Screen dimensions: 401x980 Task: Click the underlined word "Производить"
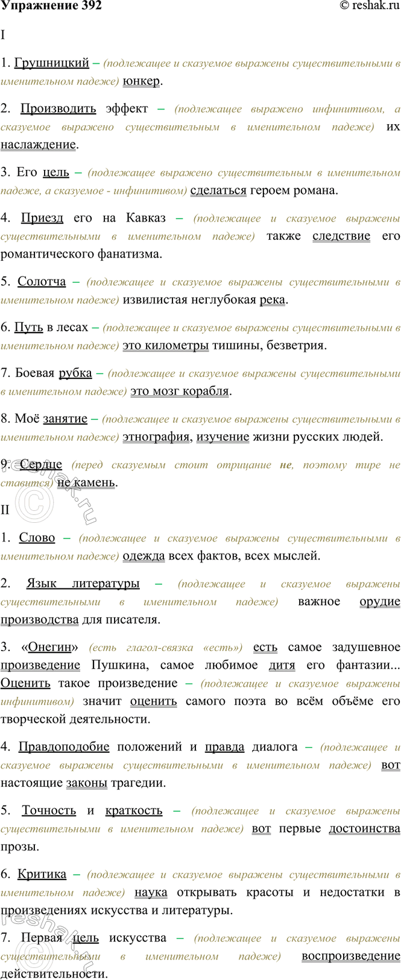pos(58,108)
